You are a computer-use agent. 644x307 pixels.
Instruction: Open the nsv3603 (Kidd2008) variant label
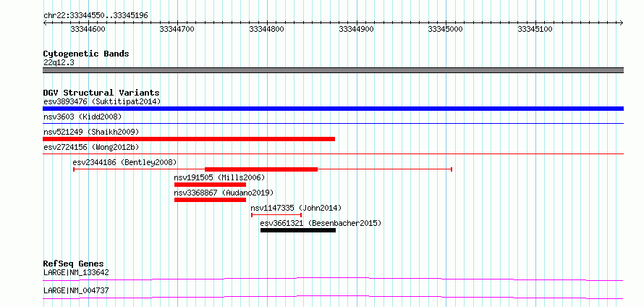[82, 117]
